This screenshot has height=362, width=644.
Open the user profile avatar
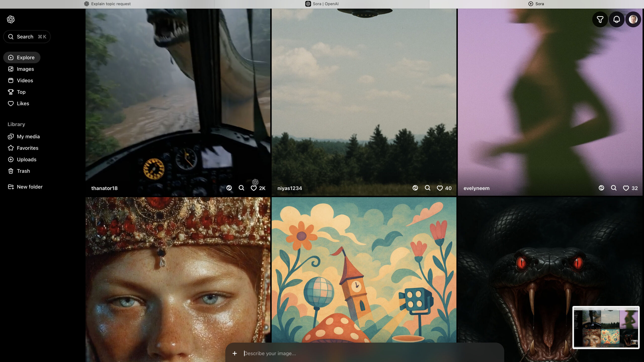coord(633,19)
